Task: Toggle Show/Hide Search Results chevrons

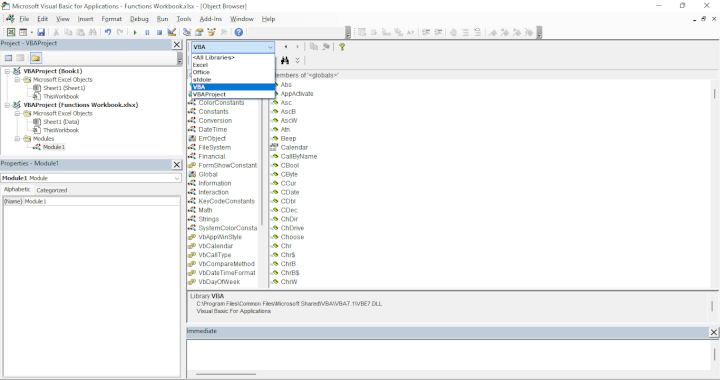Action: pos(298,61)
